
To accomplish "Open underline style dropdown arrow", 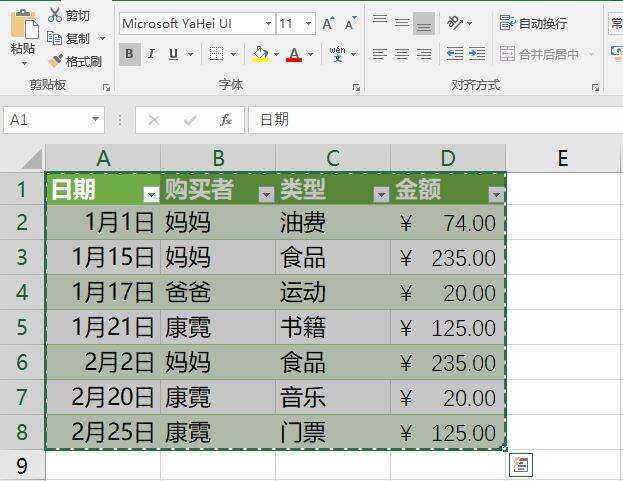I will (x=191, y=54).
